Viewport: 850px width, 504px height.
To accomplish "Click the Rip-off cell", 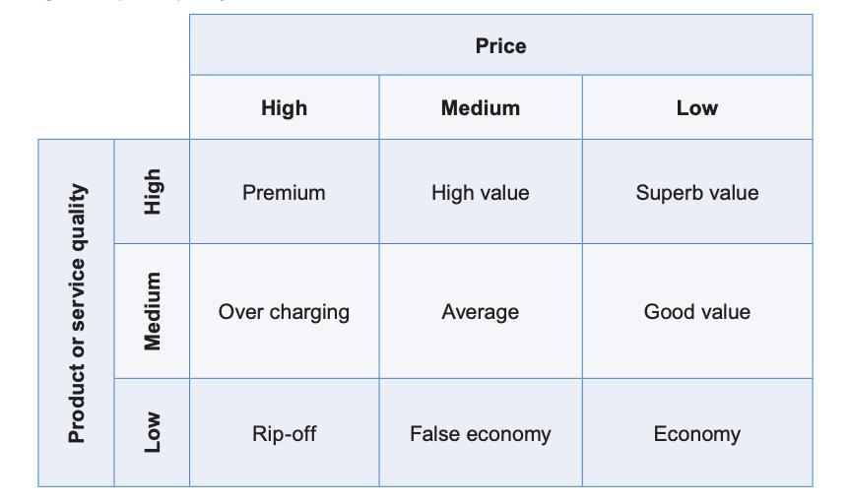I will tap(284, 433).
